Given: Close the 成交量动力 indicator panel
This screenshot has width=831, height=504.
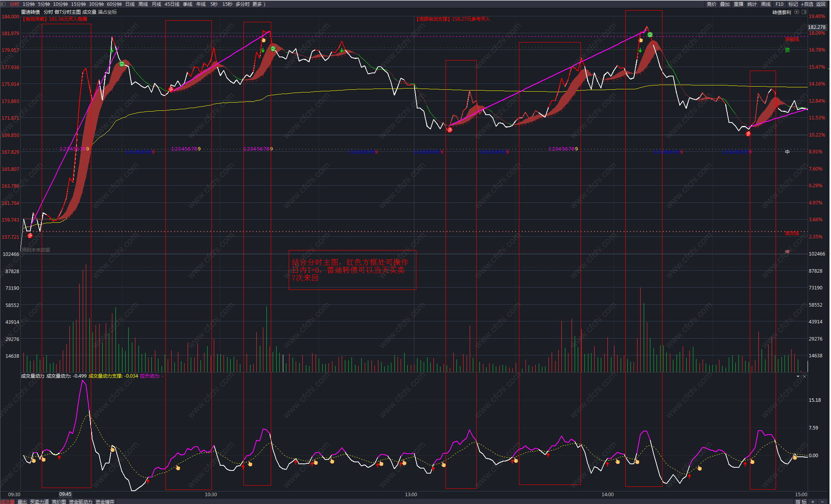Looking at the screenshot, I should point(804,376).
